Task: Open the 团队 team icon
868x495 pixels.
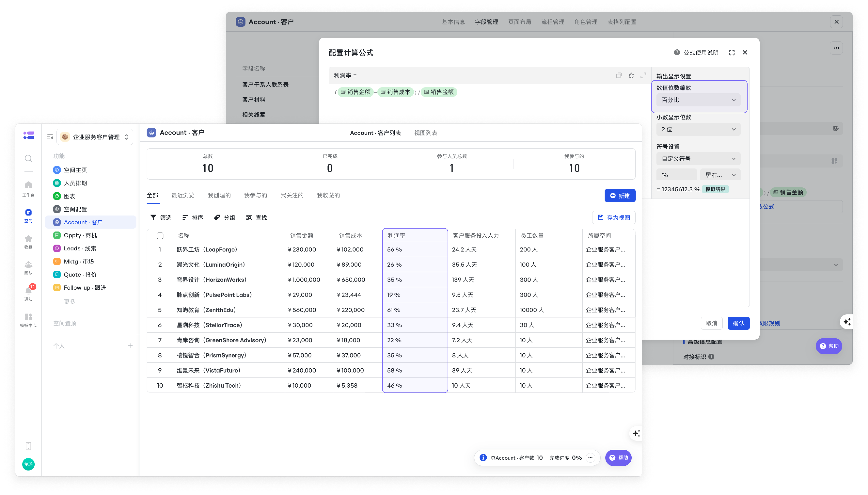Action: (28, 268)
